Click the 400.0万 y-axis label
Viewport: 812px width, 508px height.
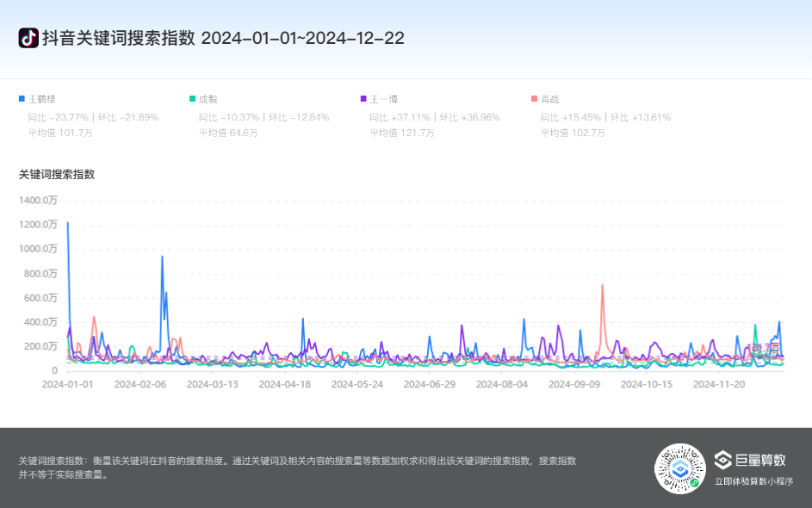tap(40, 323)
